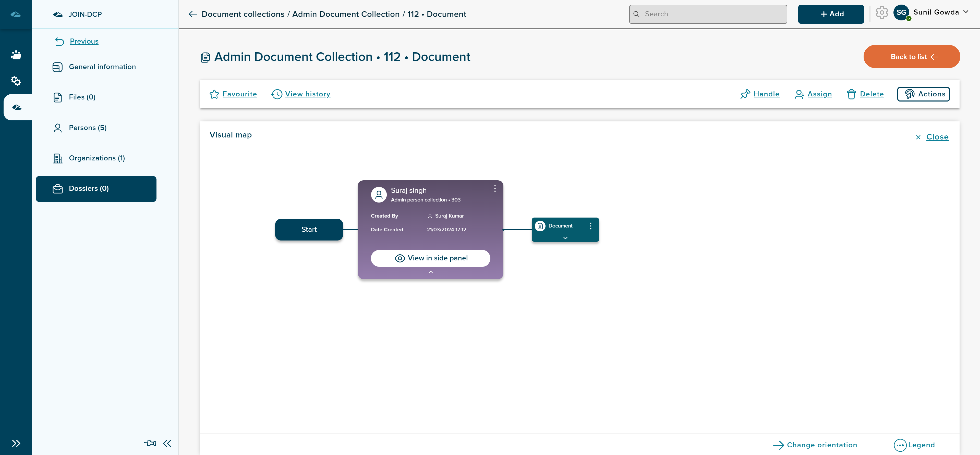Click the View history clock icon

tap(276, 94)
